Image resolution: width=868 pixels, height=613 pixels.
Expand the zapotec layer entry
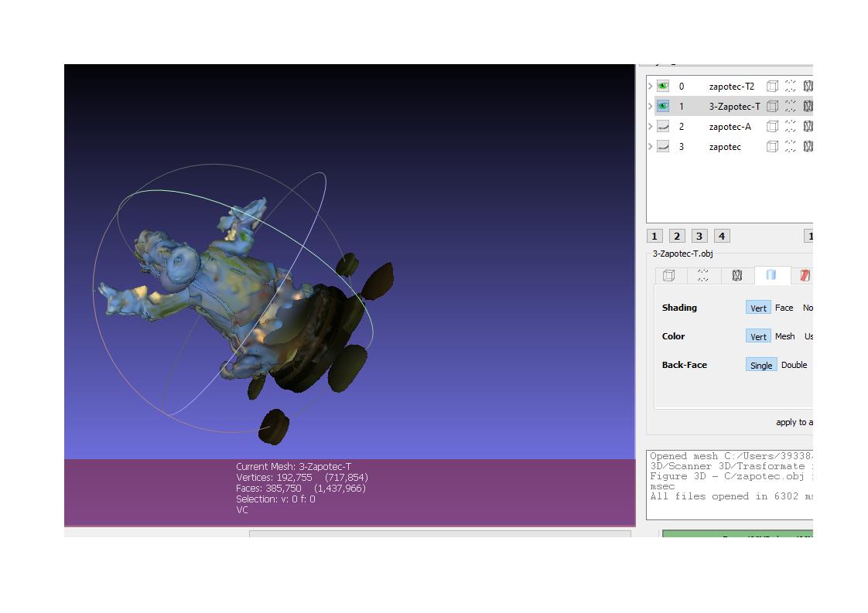[x=650, y=146]
